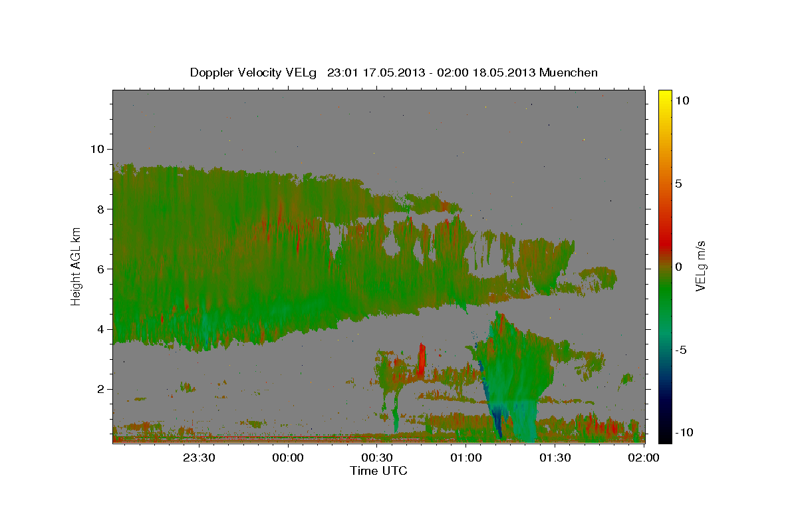Click the colorbar value -10 label

(x=683, y=433)
